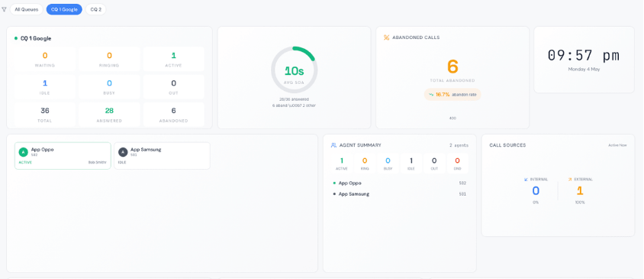
Task: Click the queue filter funnel icon
Action: pyautogui.click(x=4, y=9)
